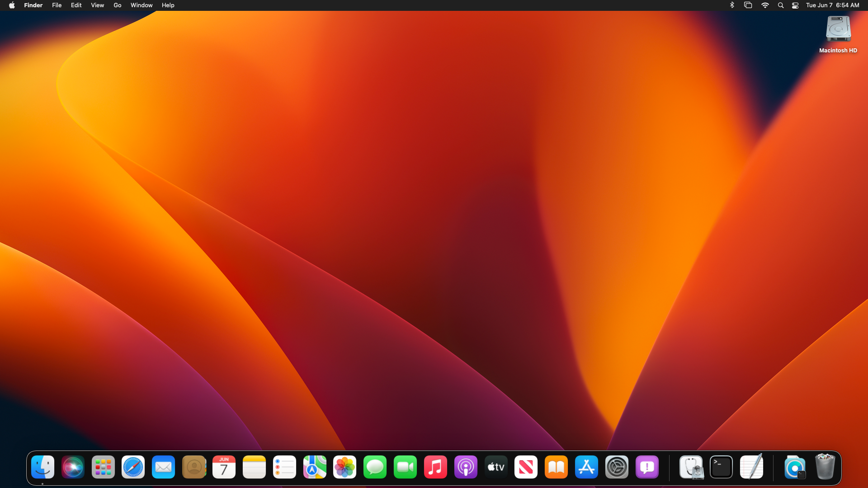Open the App Store
This screenshot has height=488, width=868.
coord(586,467)
